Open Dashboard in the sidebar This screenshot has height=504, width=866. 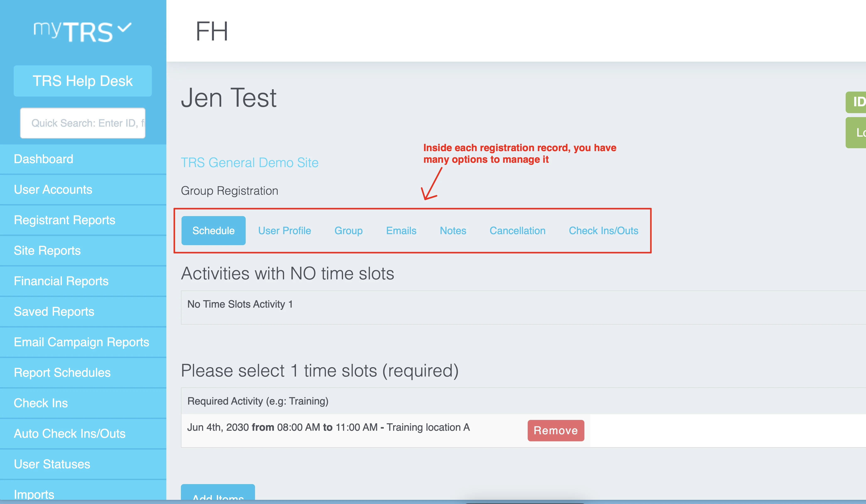coord(83,159)
